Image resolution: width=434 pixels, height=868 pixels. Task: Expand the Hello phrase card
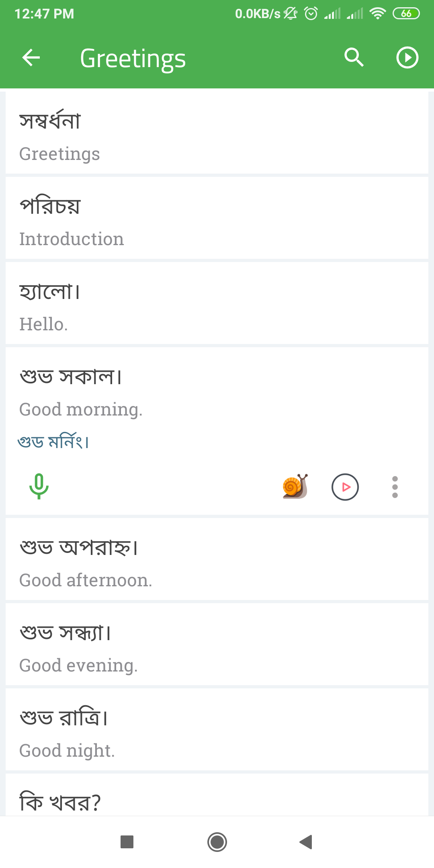(x=217, y=303)
